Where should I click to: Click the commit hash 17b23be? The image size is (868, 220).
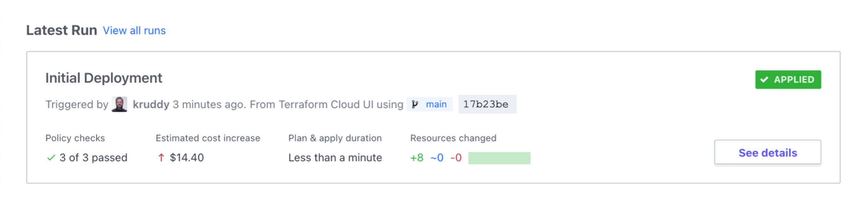point(486,104)
